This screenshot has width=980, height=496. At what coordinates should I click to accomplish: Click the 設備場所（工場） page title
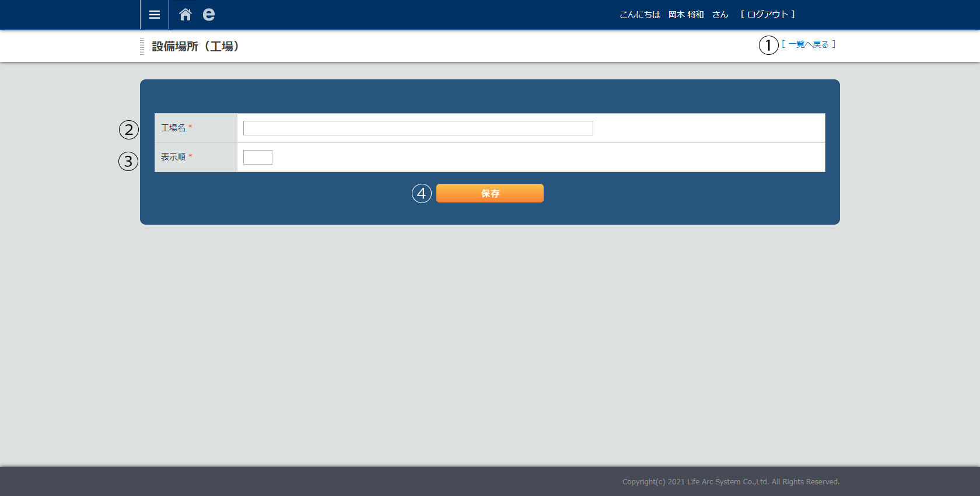click(x=195, y=46)
